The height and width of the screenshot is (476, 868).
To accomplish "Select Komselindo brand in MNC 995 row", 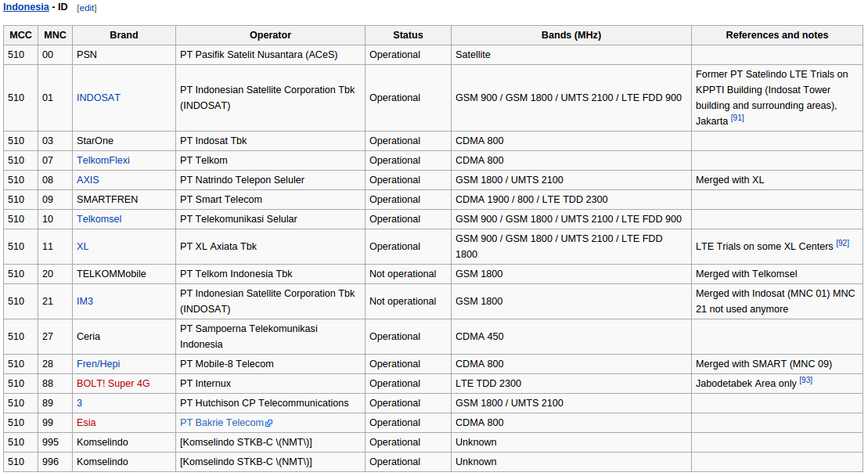I will 124,442.
